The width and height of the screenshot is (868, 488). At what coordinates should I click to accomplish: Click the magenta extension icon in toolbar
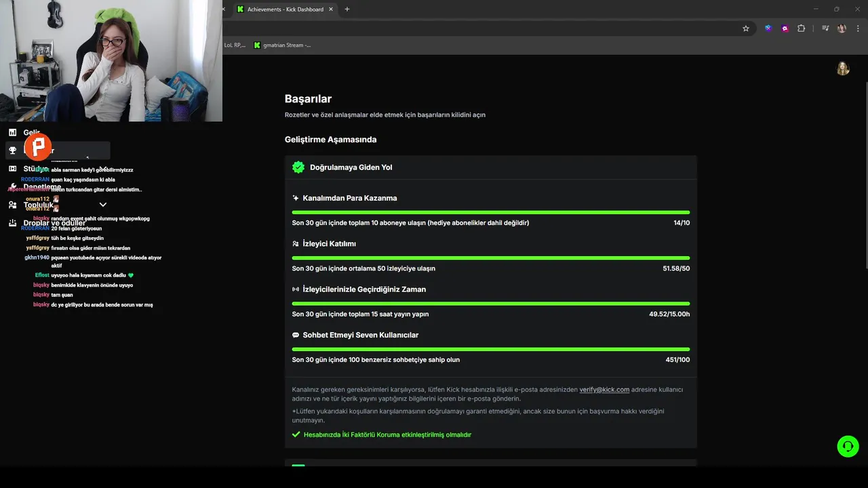tap(785, 28)
